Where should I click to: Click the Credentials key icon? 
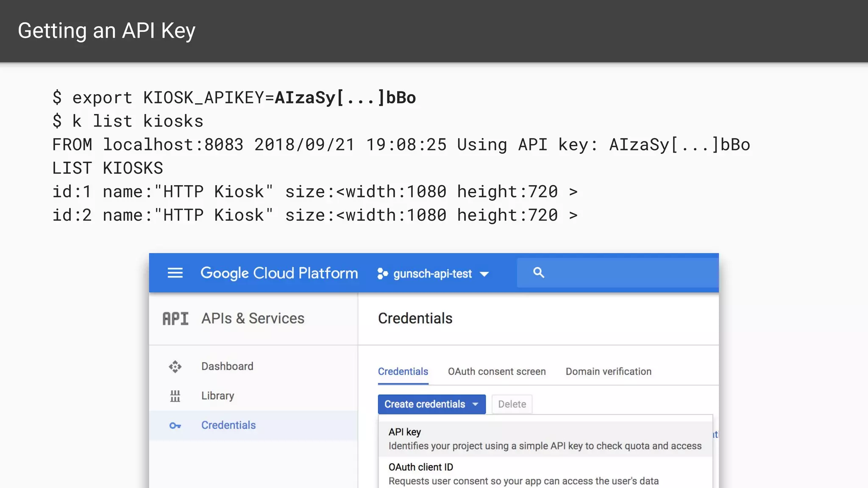[x=175, y=425]
